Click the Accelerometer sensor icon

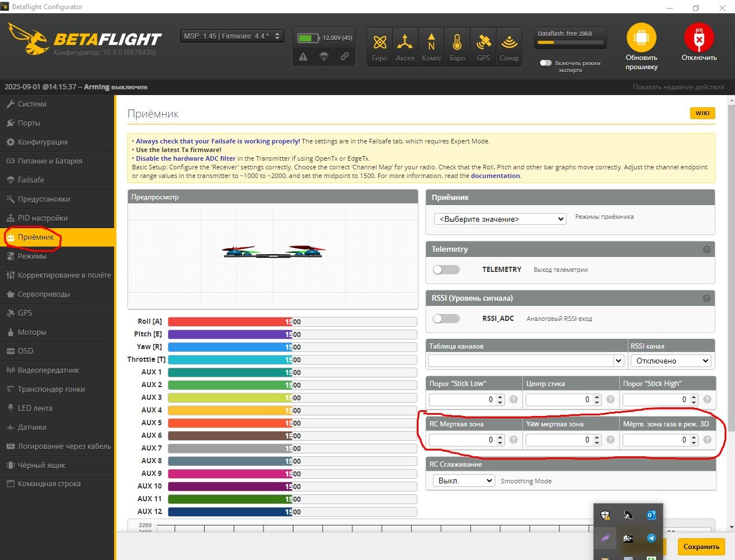click(405, 42)
